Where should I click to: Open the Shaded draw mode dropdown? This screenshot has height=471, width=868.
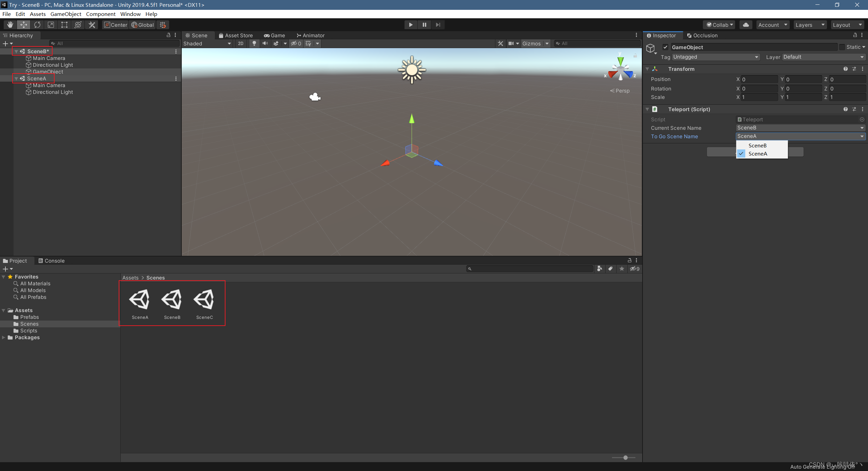tap(207, 43)
